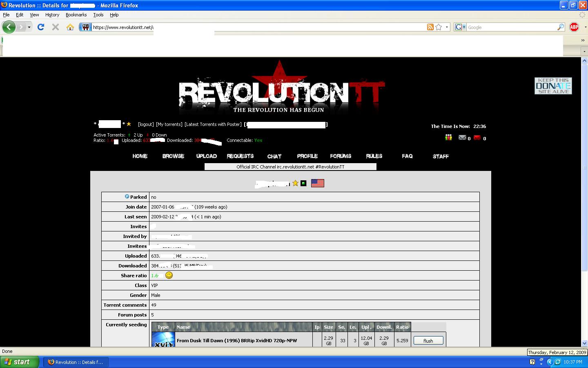Click the Official IRC Channel banner text

pyautogui.click(x=290, y=167)
